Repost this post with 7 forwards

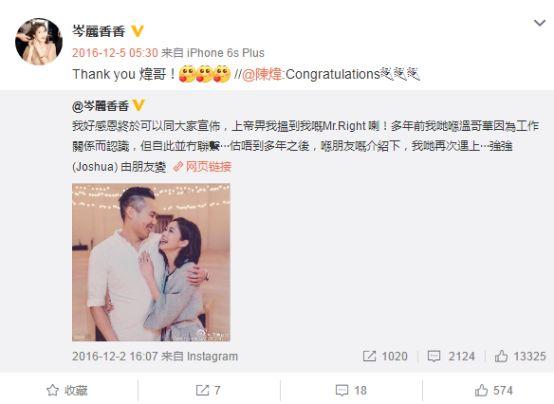[208, 391]
